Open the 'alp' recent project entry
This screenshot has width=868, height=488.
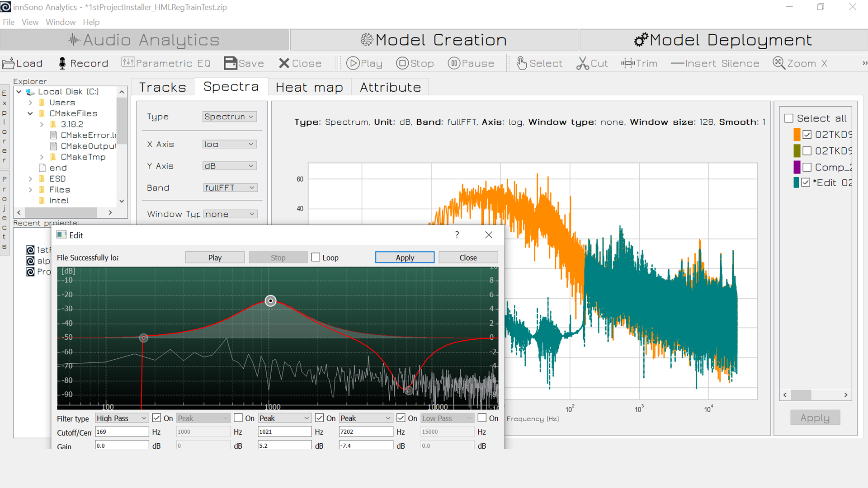point(38,261)
